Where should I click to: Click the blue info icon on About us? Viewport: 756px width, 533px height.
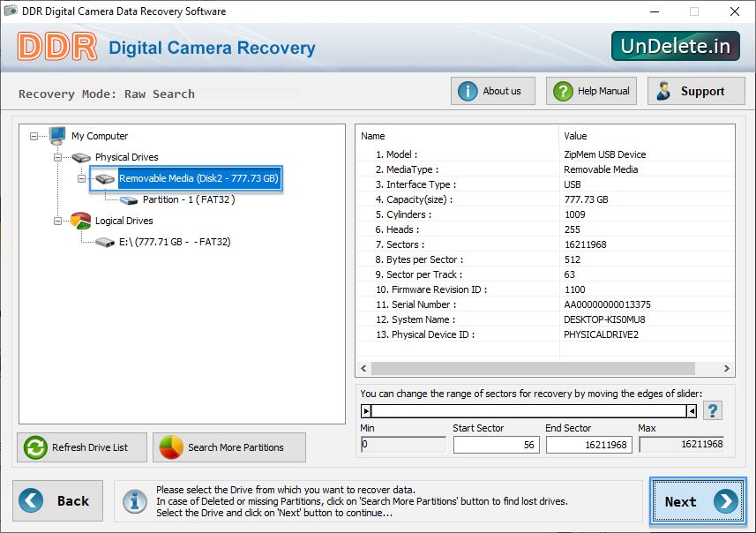tap(468, 91)
